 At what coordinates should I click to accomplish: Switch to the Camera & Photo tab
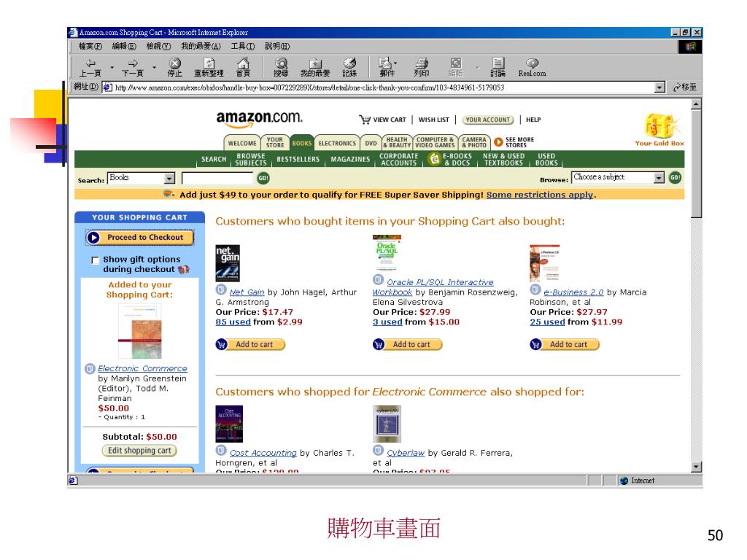click(474, 142)
